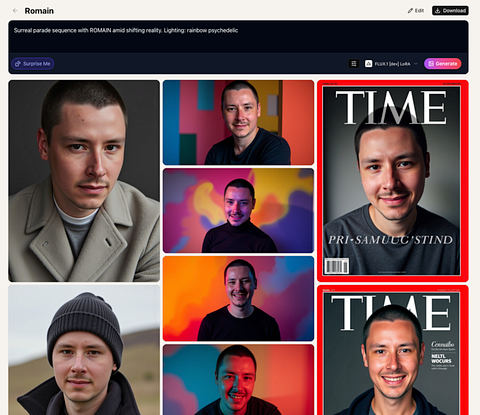Image resolution: width=480 pixels, height=415 pixels.
Task: Click the Download button
Action: tap(450, 11)
